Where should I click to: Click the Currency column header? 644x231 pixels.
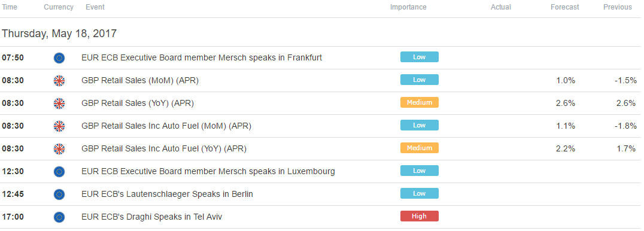pos(59,7)
